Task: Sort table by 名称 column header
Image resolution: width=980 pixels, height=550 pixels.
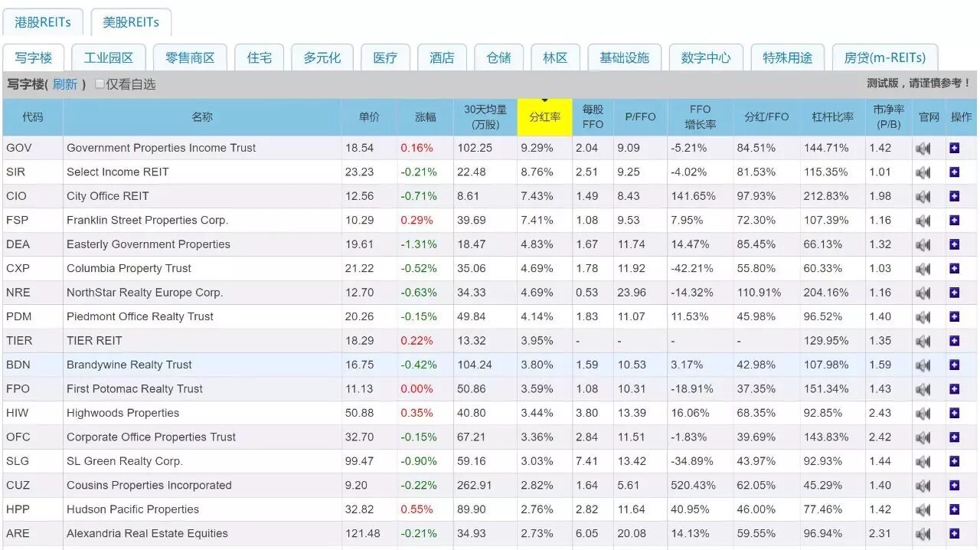Action: (202, 117)
